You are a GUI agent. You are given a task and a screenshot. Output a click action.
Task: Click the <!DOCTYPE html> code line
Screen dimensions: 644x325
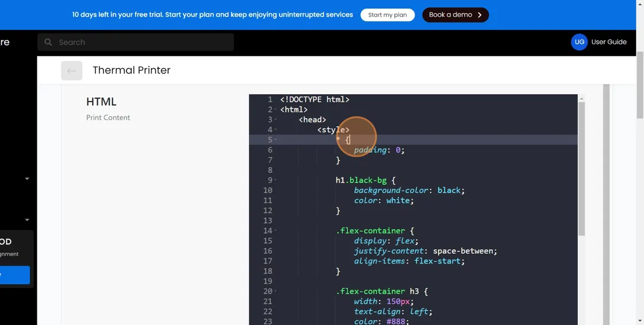coord(315,99)
